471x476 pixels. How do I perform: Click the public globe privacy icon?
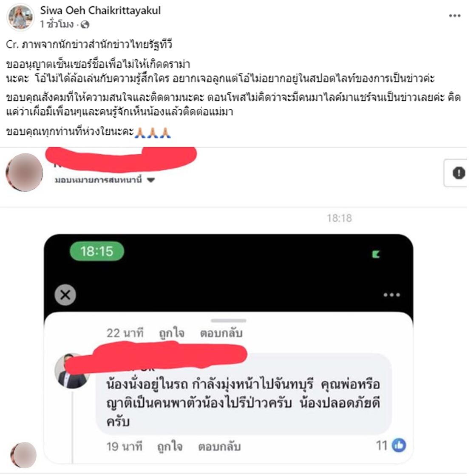pyautogui.click(x=85, y=24)
